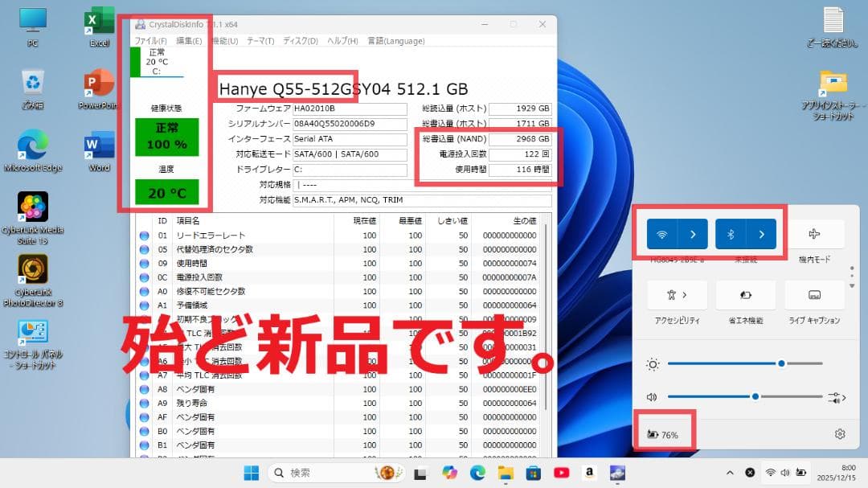Select the 代替処理済のセクタ数 row

pos(339,249)
